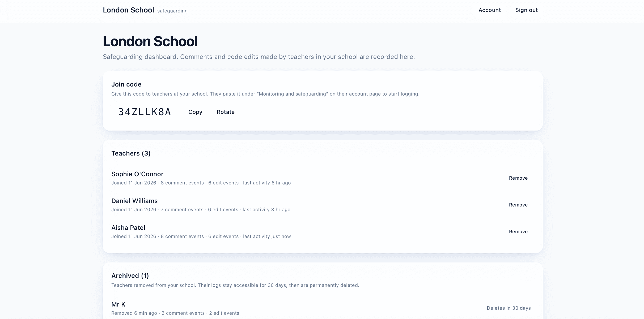Click the safeguarding label in header
The image size is (644, 319).
click(x=172, y=11)
